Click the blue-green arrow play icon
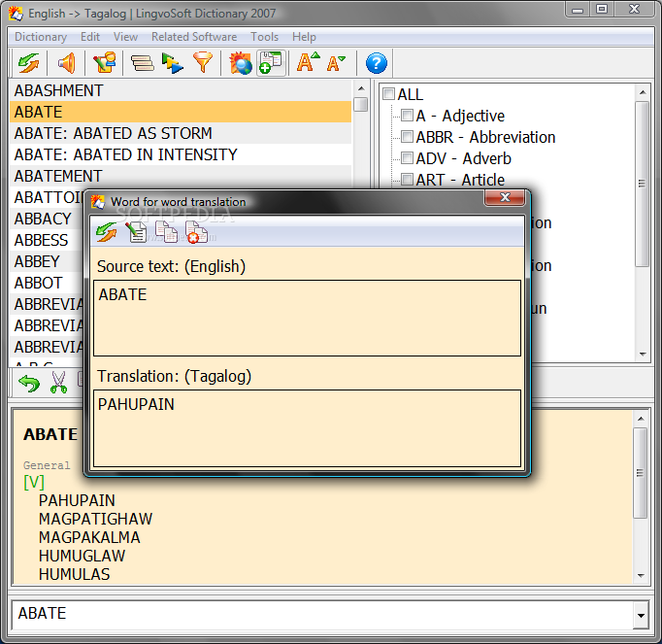The width and height of the screenshot is (662, 644). click(172, 63)
